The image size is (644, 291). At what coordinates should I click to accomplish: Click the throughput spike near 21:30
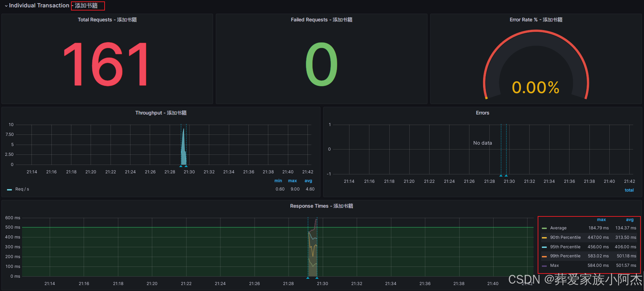[183, 147]
